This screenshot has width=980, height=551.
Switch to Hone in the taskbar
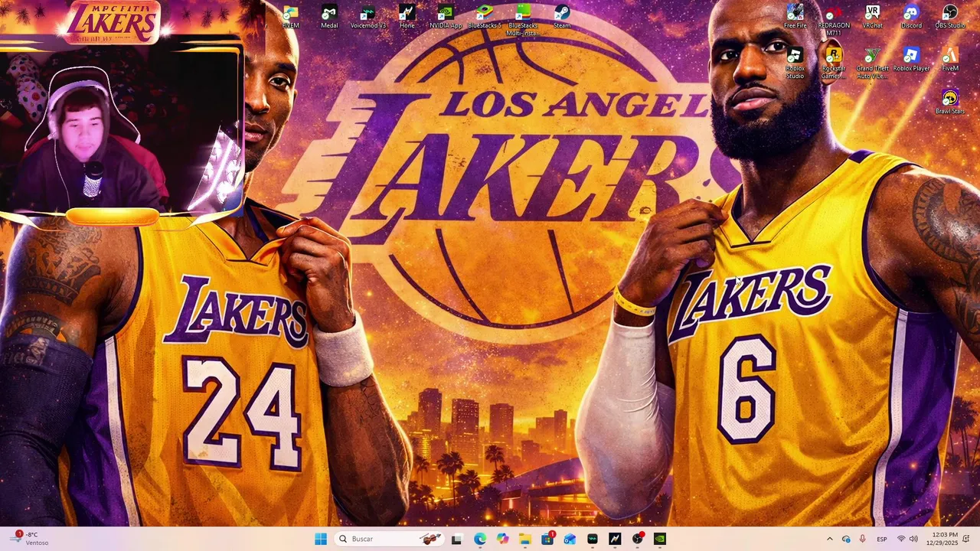615,539
